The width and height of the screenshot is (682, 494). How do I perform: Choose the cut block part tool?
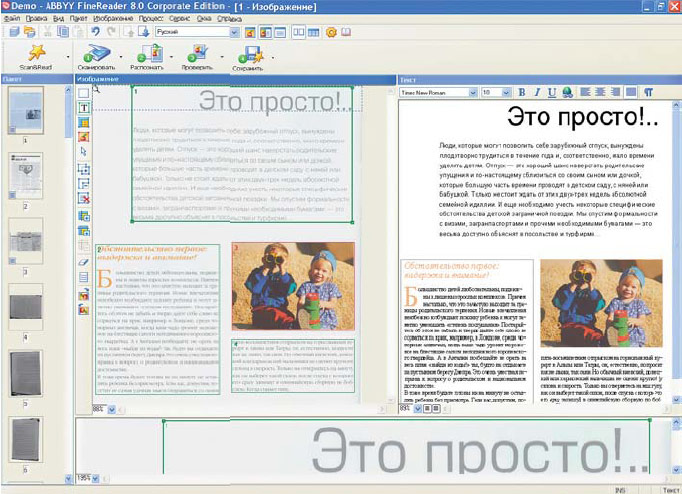pos(84,183)
